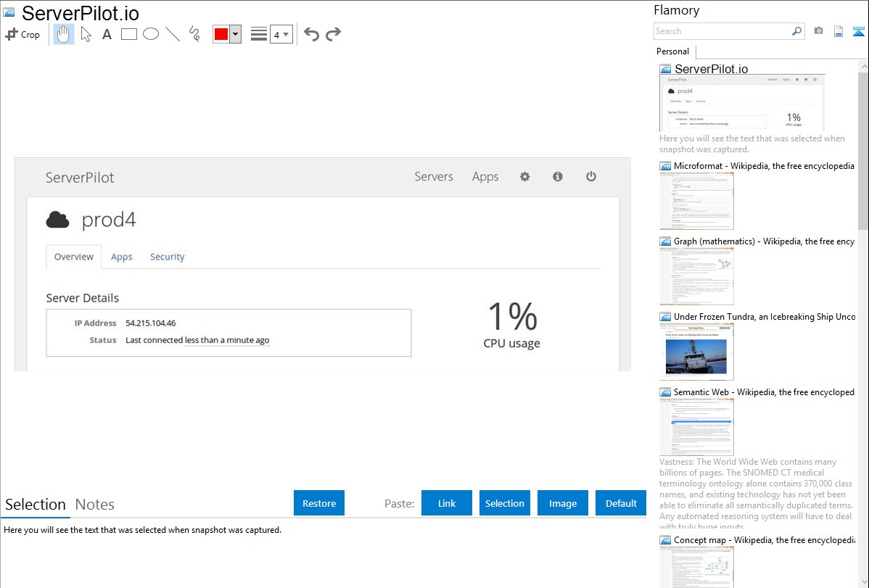This screenshot has height=588, width=869.
Task: Select the 'Microformat - Wikipedia' snapshot title
Action: 765,166
